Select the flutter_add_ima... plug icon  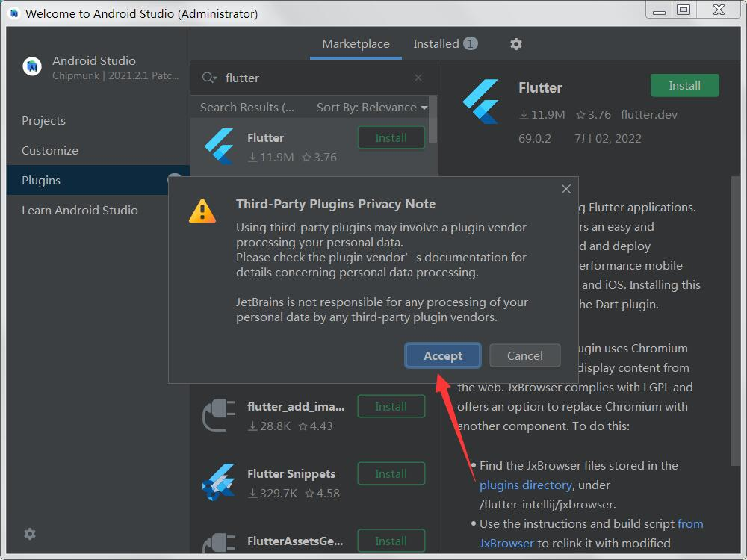point(219,416)
